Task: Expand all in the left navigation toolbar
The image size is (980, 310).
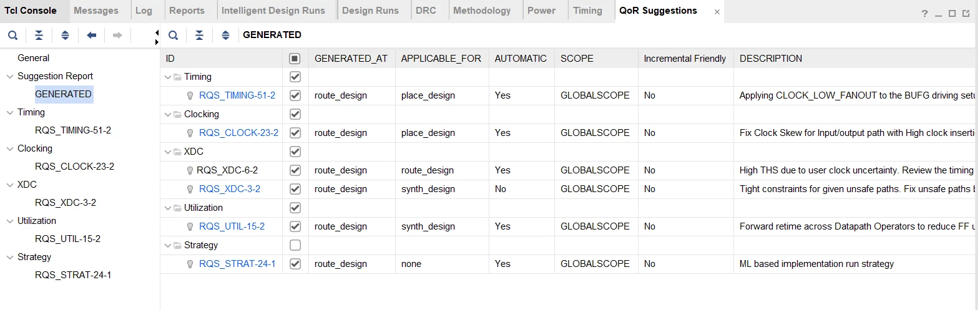Action: coord(65,36)
